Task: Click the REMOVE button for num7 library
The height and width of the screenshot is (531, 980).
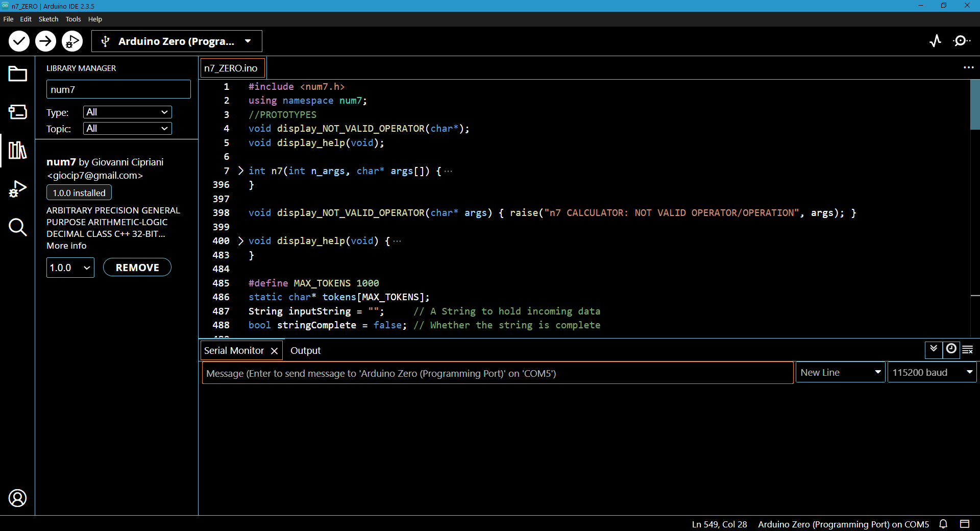Action: click(137, 268)
